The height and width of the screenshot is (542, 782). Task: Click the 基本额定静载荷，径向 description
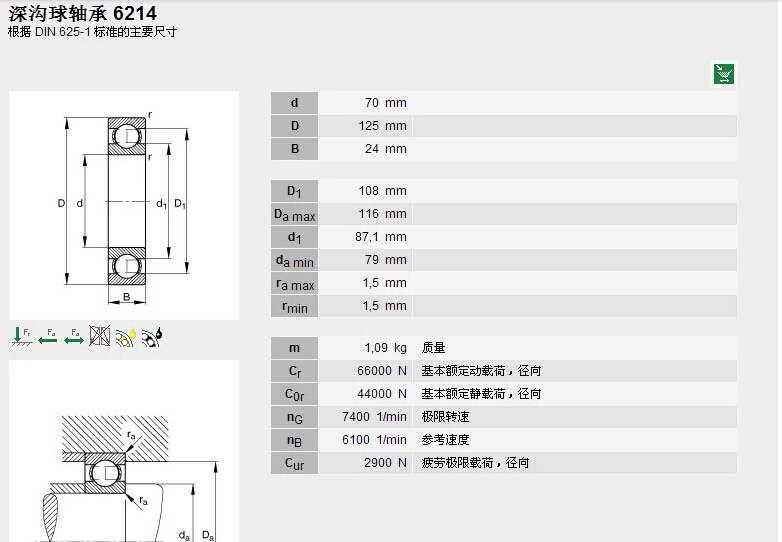(x=481, y=393)
